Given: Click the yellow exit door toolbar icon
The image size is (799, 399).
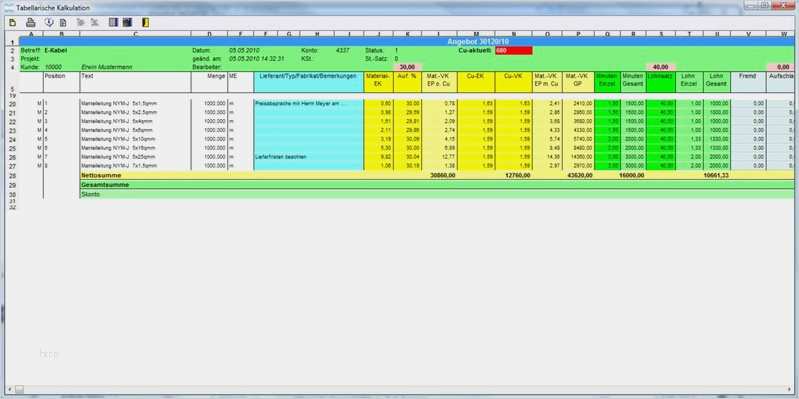Looking at the screenshot, I should tap(146, 22).
